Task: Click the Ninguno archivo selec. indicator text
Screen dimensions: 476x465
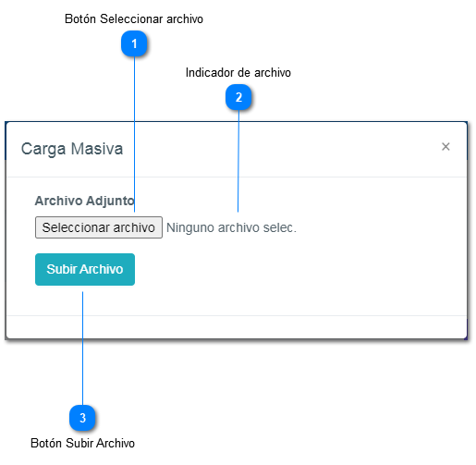Action: point(231,227)
